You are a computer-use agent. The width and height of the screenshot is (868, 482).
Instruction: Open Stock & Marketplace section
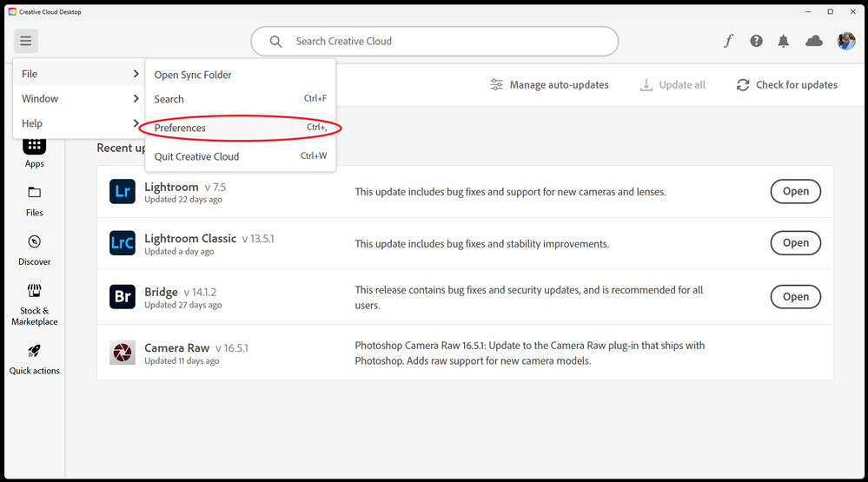point(35,305)
